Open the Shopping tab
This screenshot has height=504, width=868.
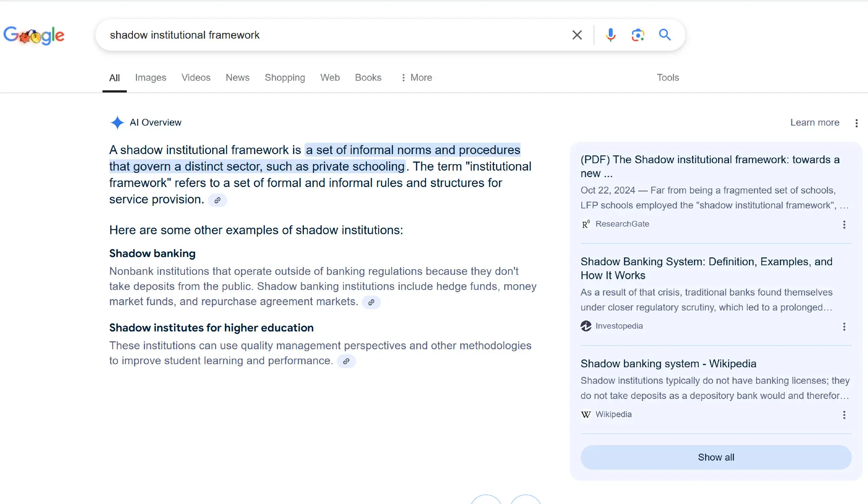point(285,78)
